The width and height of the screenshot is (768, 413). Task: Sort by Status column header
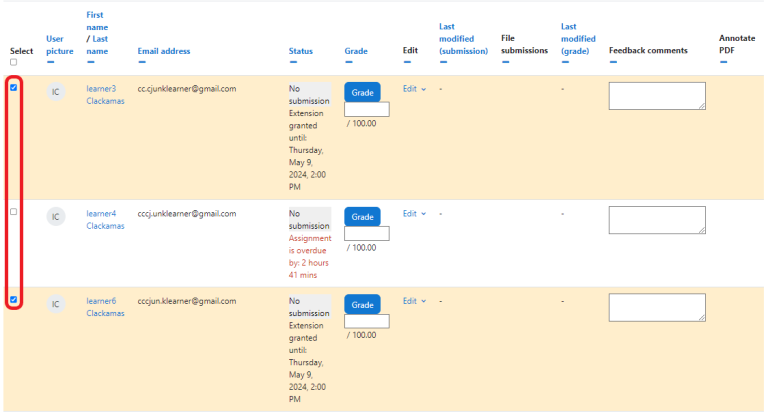click(301, 51)
